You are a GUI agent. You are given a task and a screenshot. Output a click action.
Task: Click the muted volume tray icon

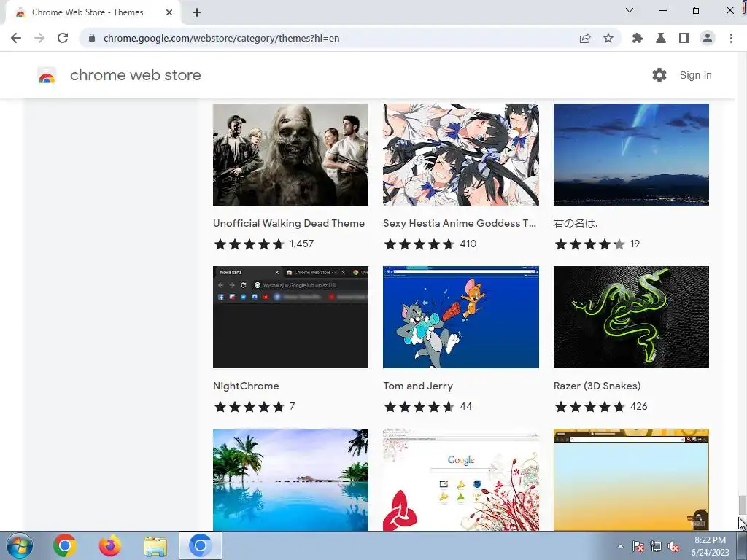673,546
